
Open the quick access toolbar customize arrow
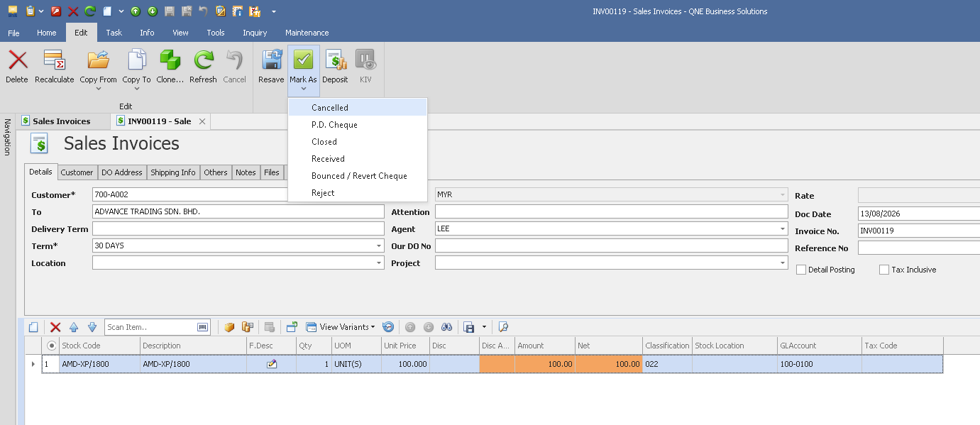[274, 11]
